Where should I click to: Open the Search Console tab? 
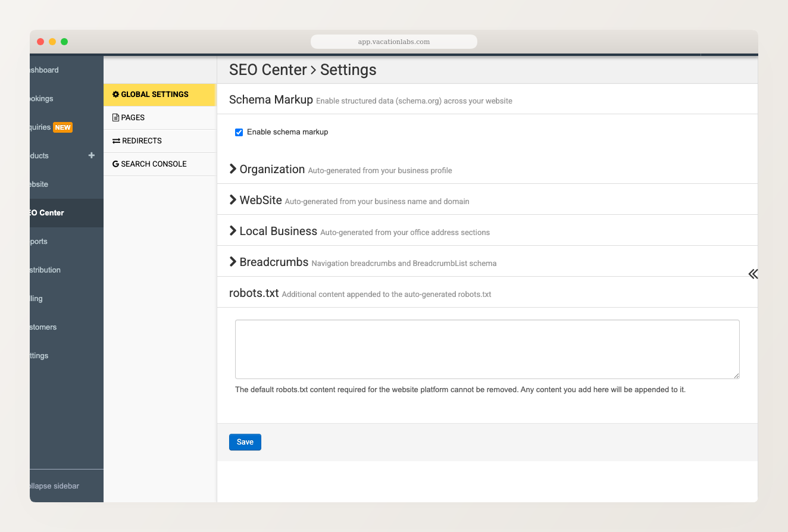pyautogui.click(x=160, y=164)
